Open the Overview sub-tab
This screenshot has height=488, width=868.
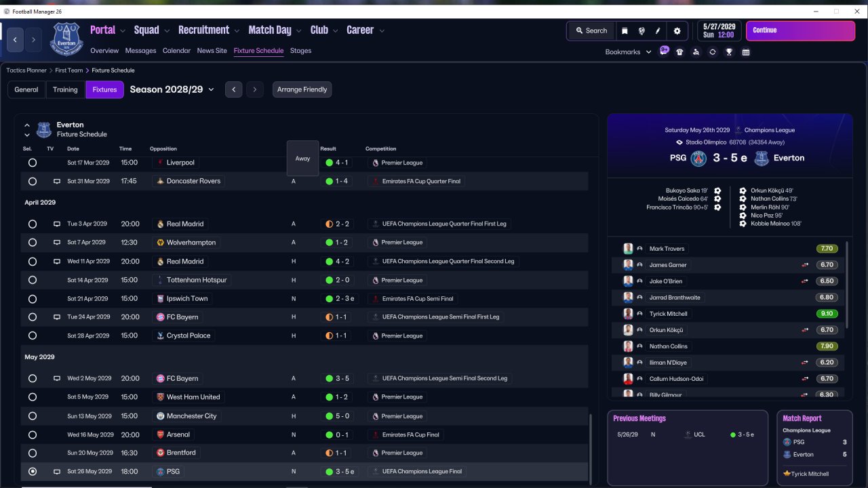(104, 51)
